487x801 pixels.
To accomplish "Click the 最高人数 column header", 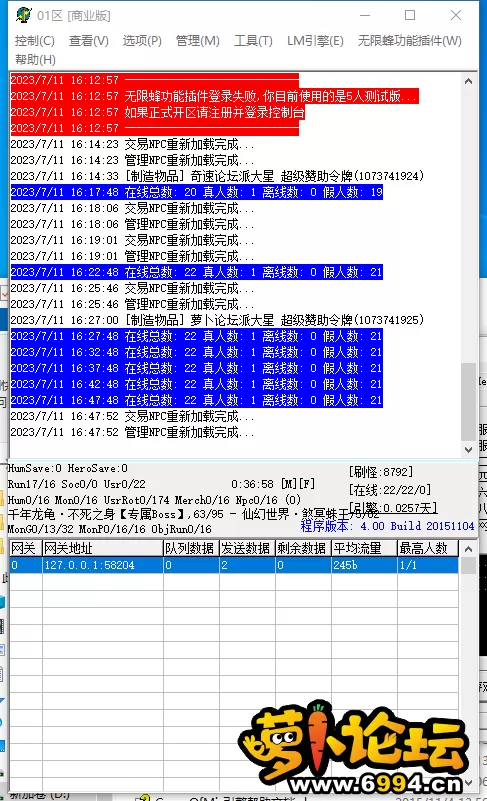I will [428, 549].
